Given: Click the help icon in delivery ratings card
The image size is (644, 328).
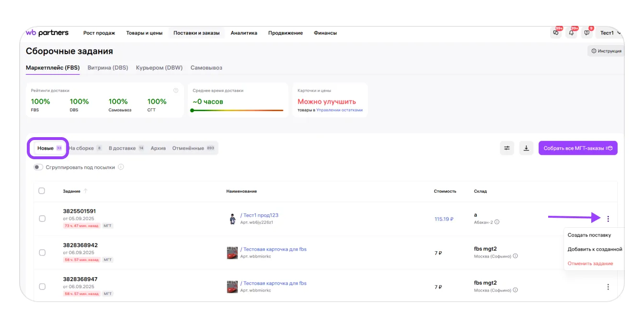Looking at the screenshot, I should pos(176,90).
